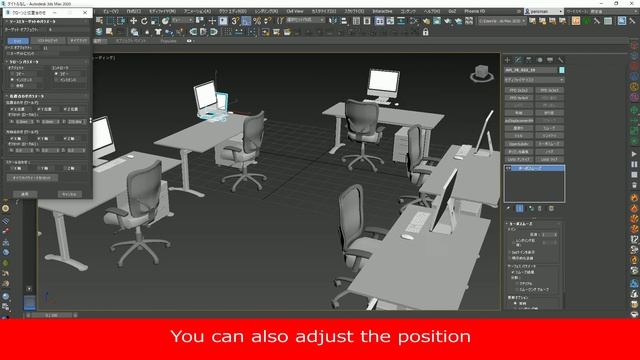Open the Phoenix FD menu
Screen dimensions: 640x360
474,11
